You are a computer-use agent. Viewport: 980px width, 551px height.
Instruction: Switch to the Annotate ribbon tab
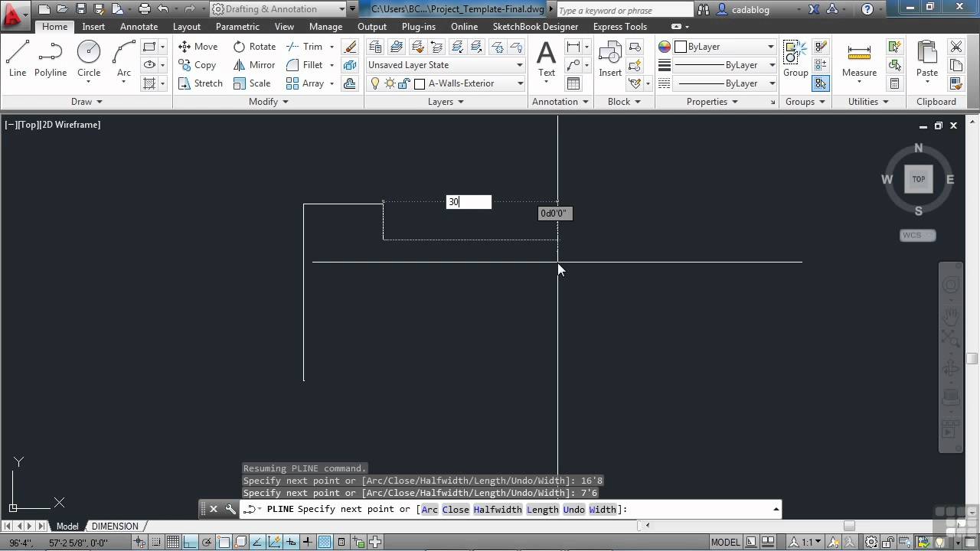[139, 26]
